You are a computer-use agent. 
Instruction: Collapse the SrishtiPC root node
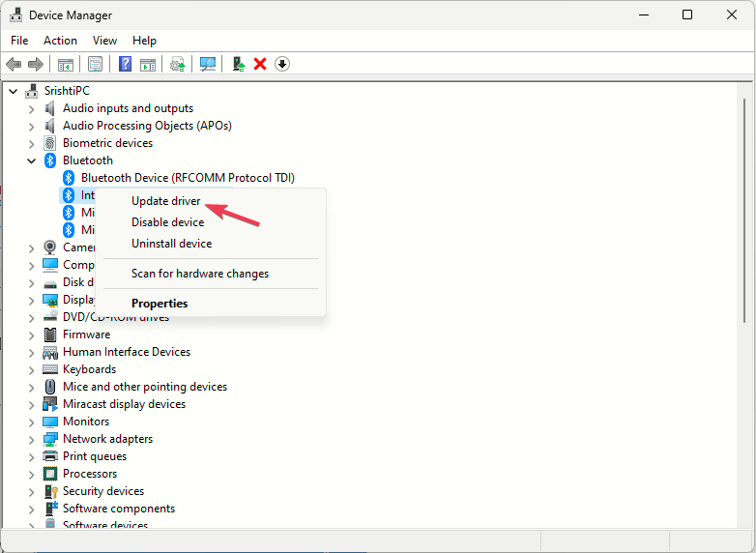tap(14, 91)
